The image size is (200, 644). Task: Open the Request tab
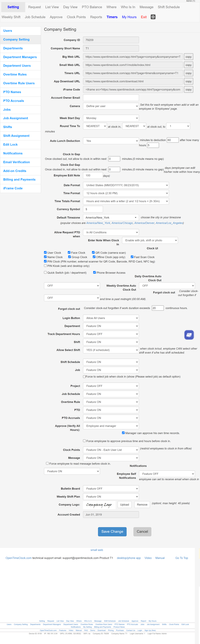coord(34,7)
